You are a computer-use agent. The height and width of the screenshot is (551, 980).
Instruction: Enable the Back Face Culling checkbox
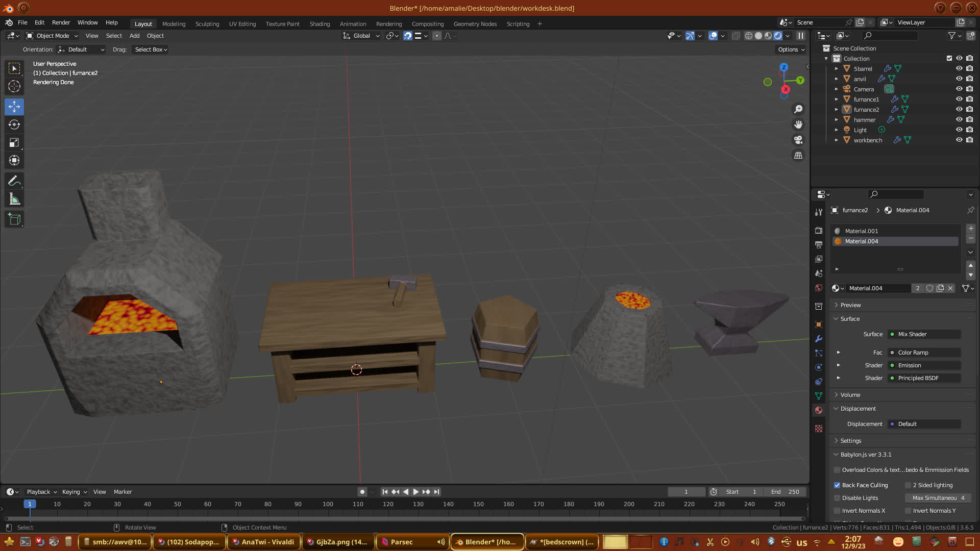[837, 485]
